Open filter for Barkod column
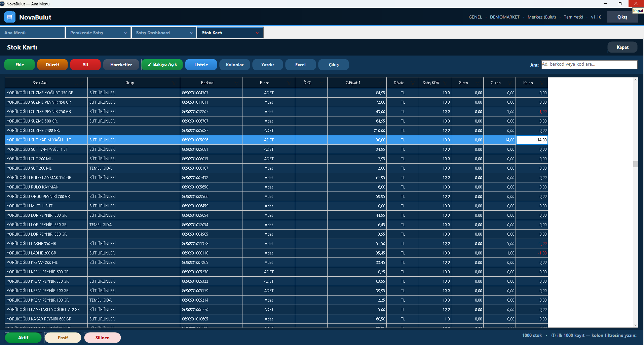Screen dimensions: 644x345 coord(237,82)
